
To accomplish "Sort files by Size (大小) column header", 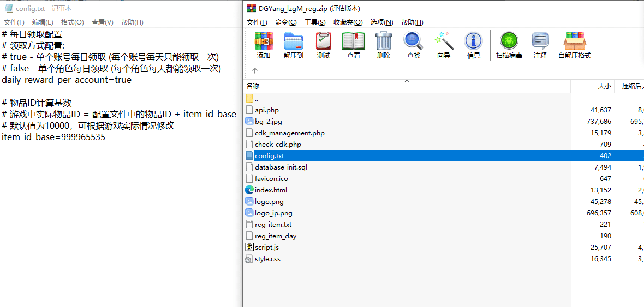I will (604, 86).
